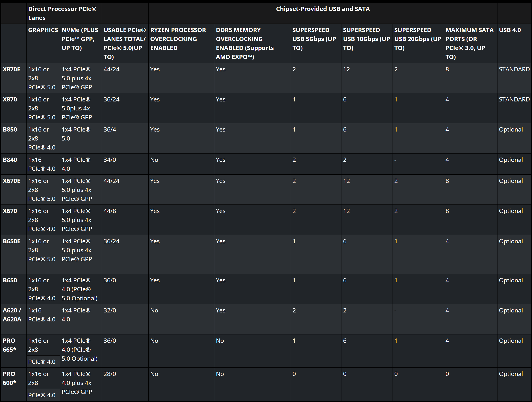Click the B650 chipset name
The width and height of the screenshot is (532, 402).
click(10, 280)
